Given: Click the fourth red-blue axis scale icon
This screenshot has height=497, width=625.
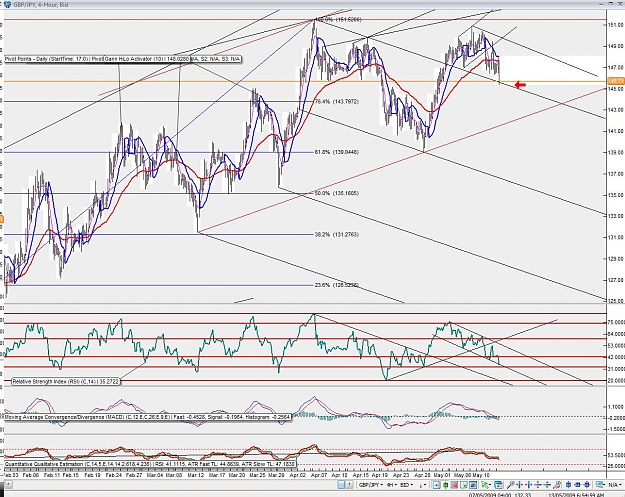Looking at the screenshot, I should click(x=548, y=485).
